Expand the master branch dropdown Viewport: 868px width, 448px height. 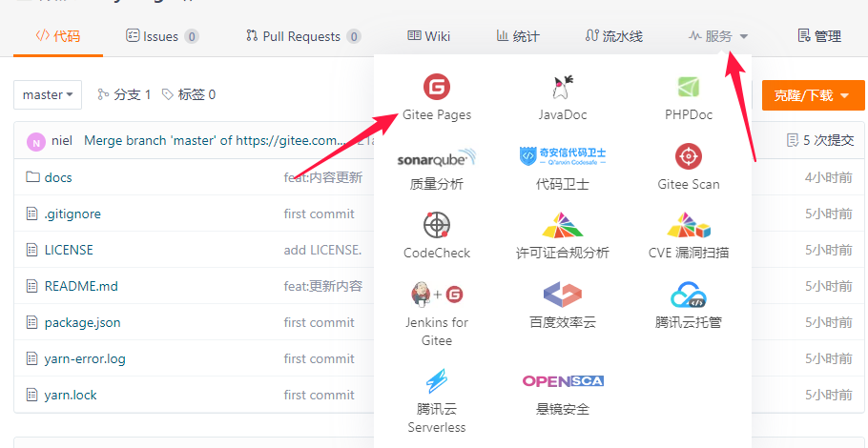pos(48,94)
